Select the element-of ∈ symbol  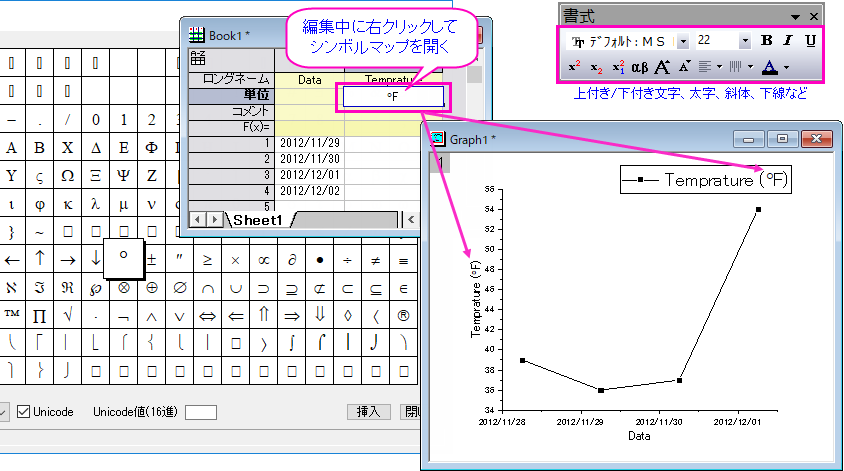[x=403, y=288]
